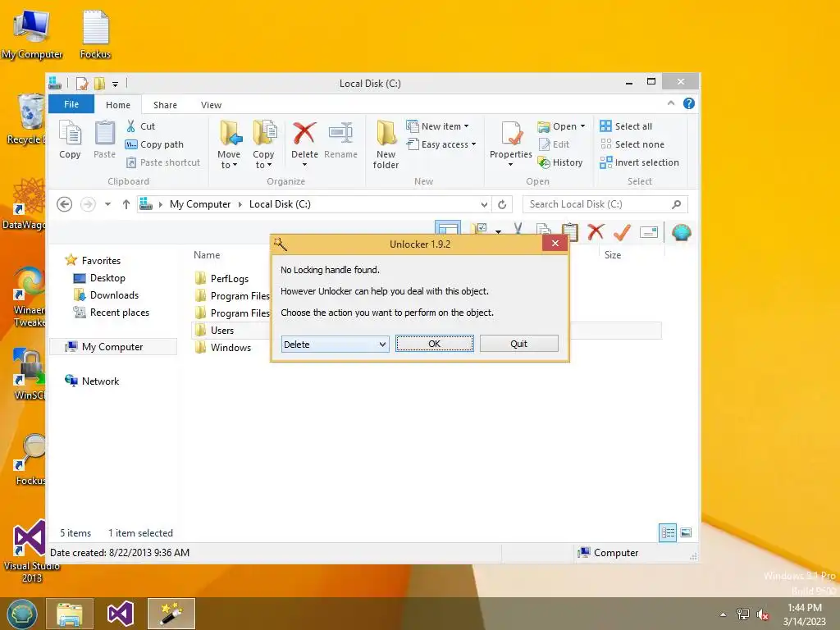Click the Start shell button on the taskbar
Viewport: 840px width, 630px height.
tap(22, 614)
